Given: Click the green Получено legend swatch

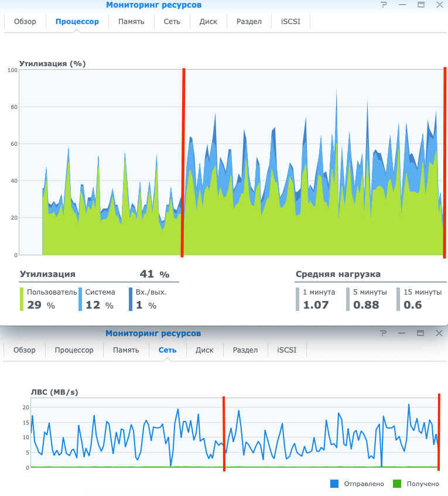Looking at the screenshot, I should click(x=396, y=484).
